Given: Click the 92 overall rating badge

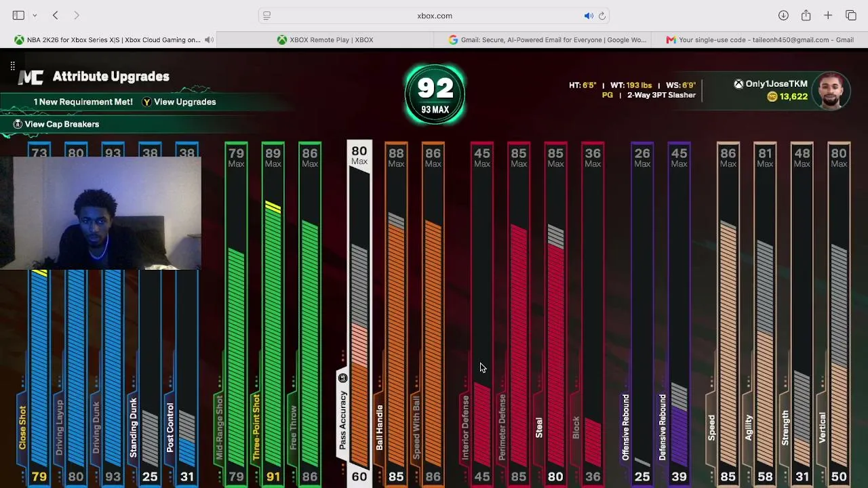Looking at the screenshot, I should pos(435,94).
